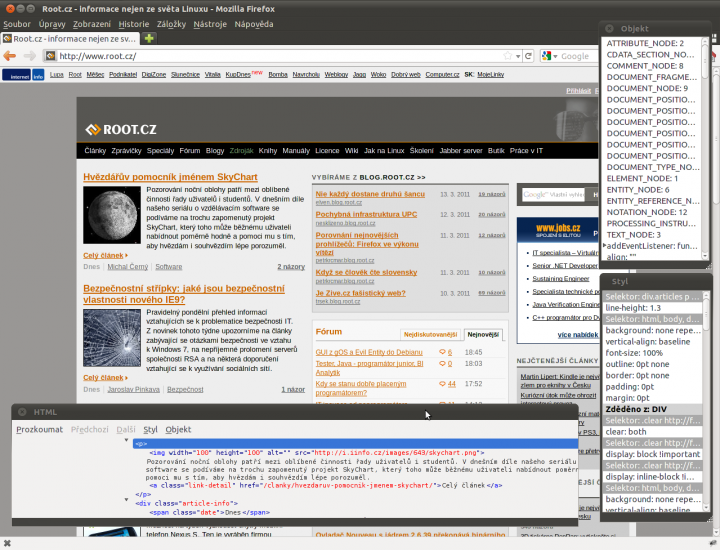Click Styl panel vertical scrollbar
This screenshot has height=550, width=720.
pyautogui.click(x=706, y=400)
